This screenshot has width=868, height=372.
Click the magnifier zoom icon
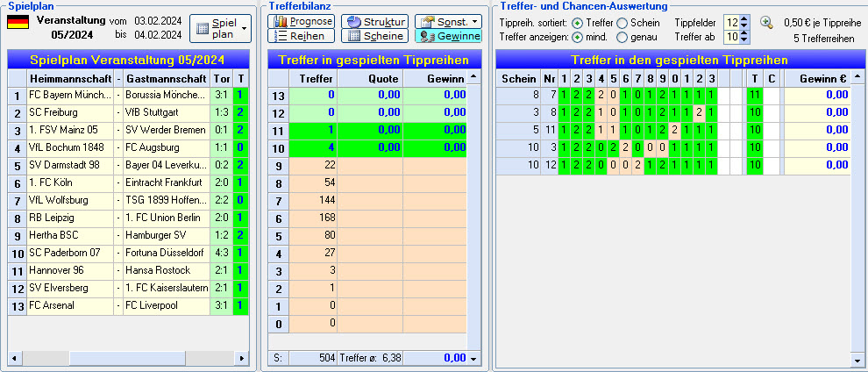click(x=766, y=23)
